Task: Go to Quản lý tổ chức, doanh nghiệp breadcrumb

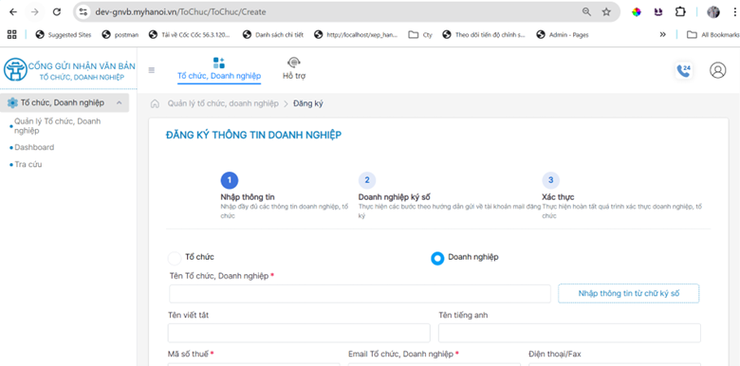Action: click(x=223, y=104)
